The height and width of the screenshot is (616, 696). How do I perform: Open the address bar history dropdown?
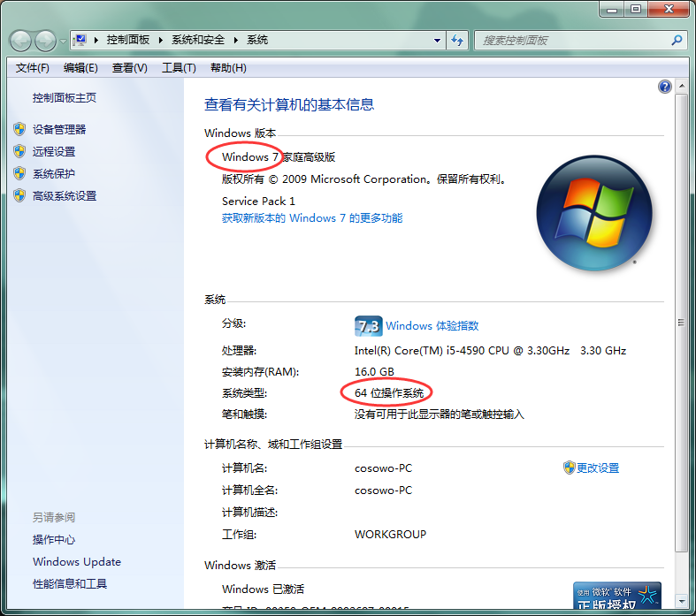(x=437, y=41)
